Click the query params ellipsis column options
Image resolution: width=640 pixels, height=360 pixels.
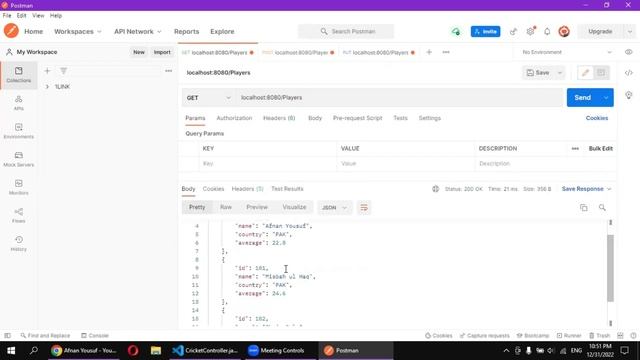click(575, 149)
